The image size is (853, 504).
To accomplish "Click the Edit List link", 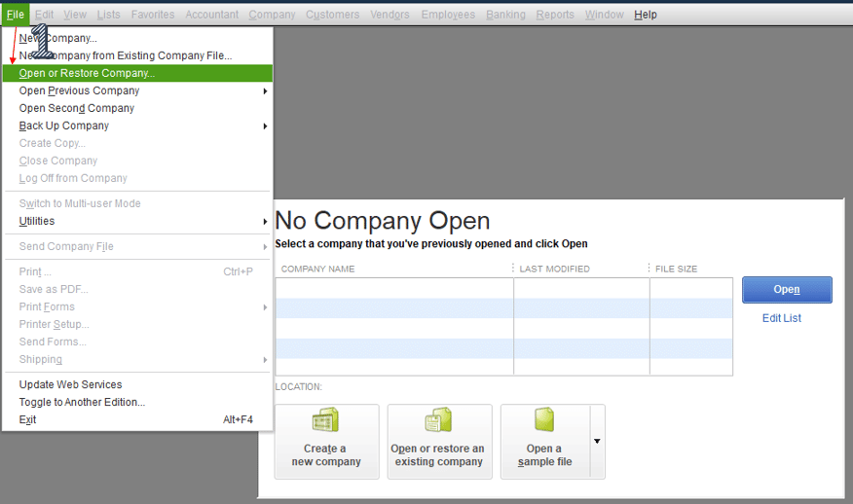I will 782,318.
